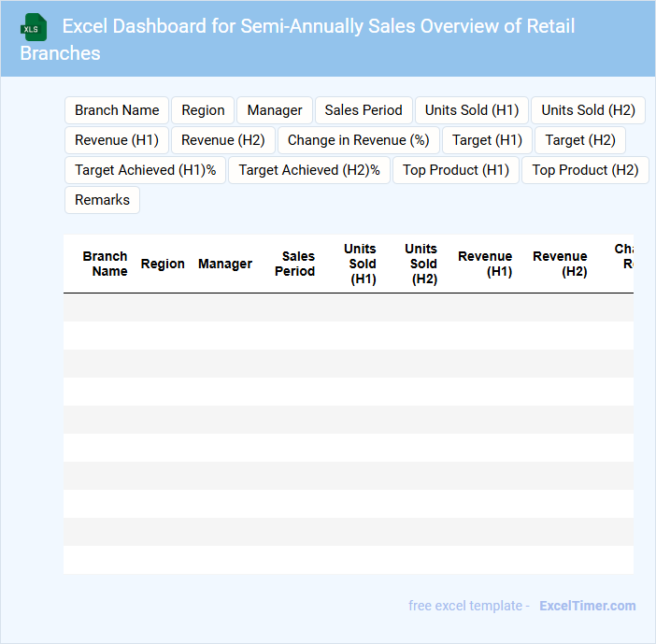Screen dimensions: 656x644
Task: Select the Branch Name tag
Action: coord(117,110)
